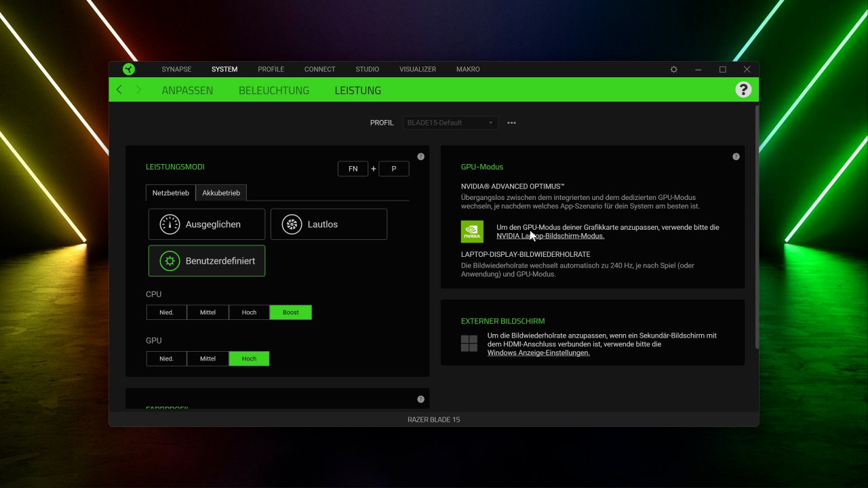Minimize the Razer Synapse window

[x=698, y=69]
